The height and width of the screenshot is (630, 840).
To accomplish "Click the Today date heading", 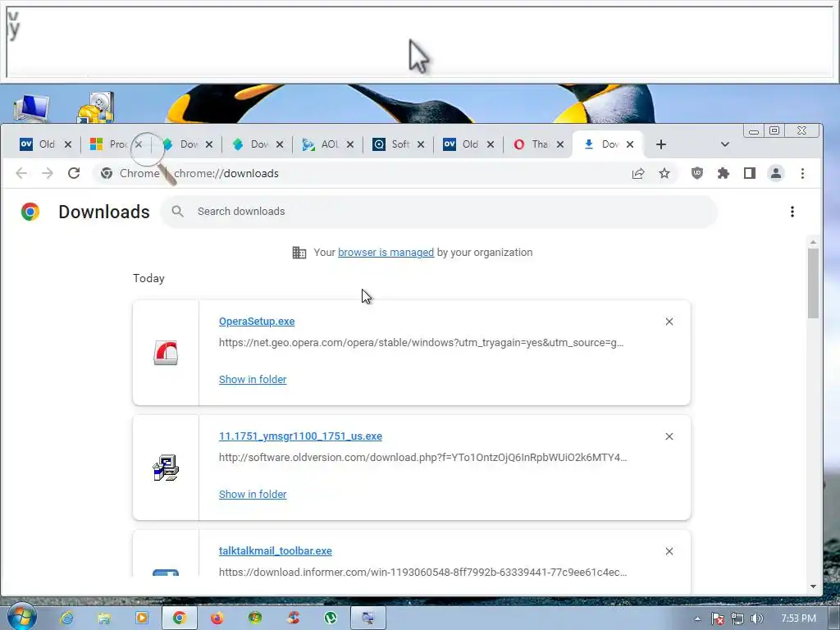I will pos(148,279).
